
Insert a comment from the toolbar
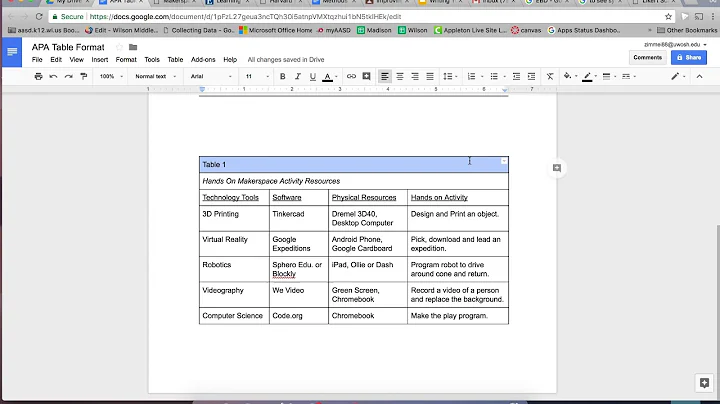pyautogui.click(x=366, y=76)
